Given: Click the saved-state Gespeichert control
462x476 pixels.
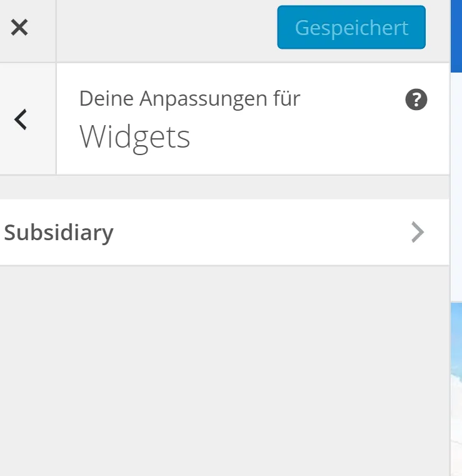Looking at the screenshot, I should 351,27.
